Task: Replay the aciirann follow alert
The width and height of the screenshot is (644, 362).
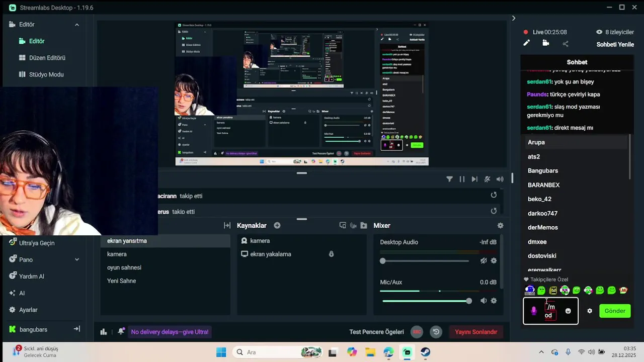Action: point(494,195)
